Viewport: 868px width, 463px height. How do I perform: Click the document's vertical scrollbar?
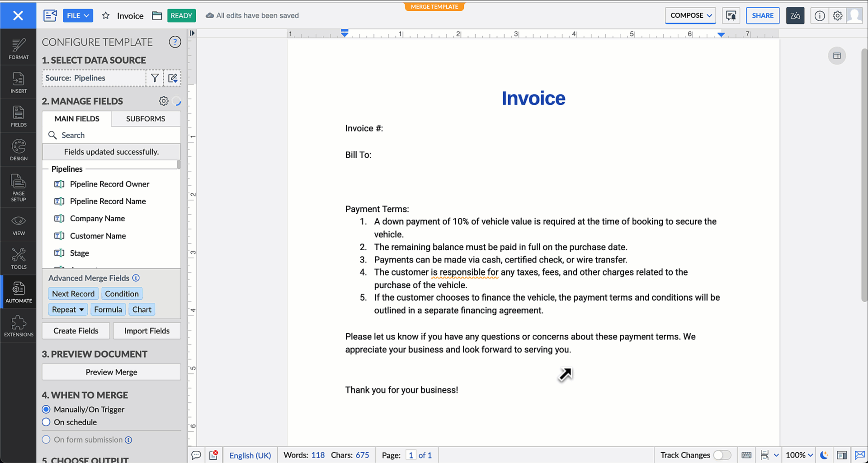point(864,174)
